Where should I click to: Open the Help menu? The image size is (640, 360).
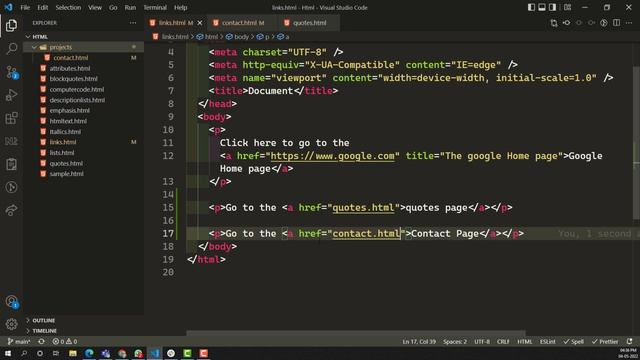pos(180,7)
